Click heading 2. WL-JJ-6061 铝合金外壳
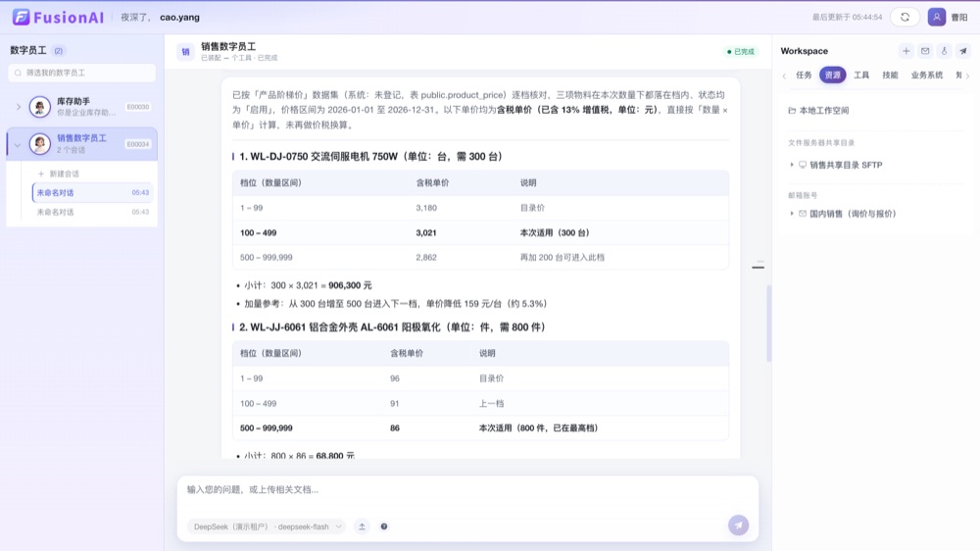Image resolution: width=980 pixels, height=551 pixels. point(392,327)
